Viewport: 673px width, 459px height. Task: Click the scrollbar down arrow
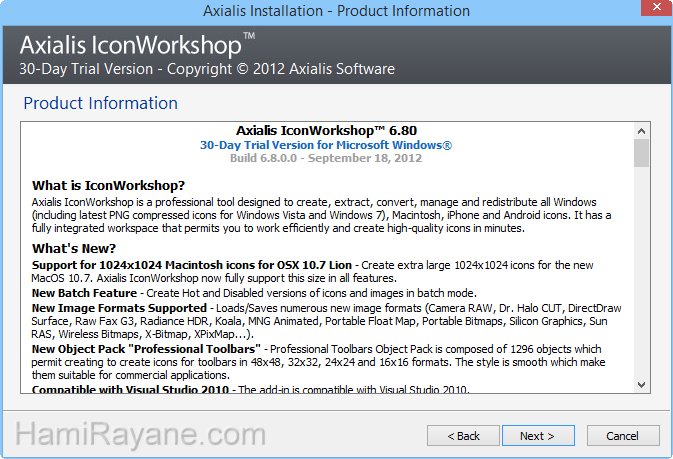tap(641, 385)
